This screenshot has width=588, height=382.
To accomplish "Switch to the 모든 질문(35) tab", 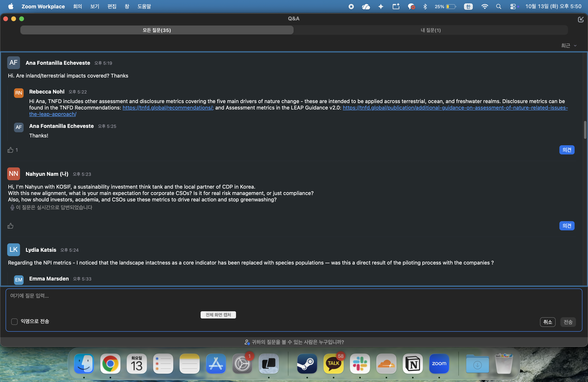I will [157, 30].
